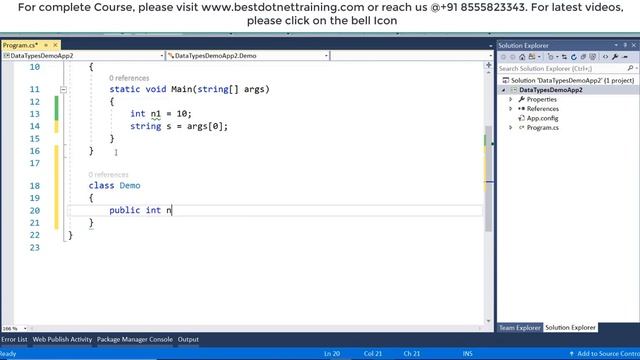Click Add to Source Control in status bar

point(605,353)
